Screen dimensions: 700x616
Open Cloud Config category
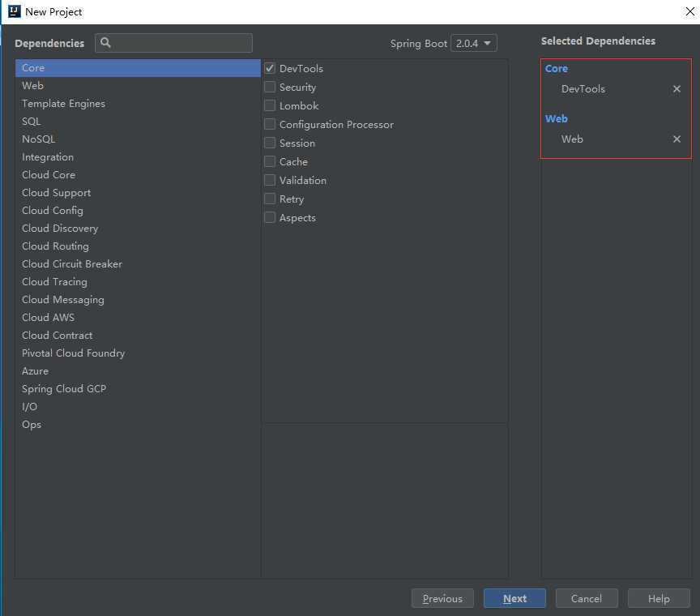[138, 211]
